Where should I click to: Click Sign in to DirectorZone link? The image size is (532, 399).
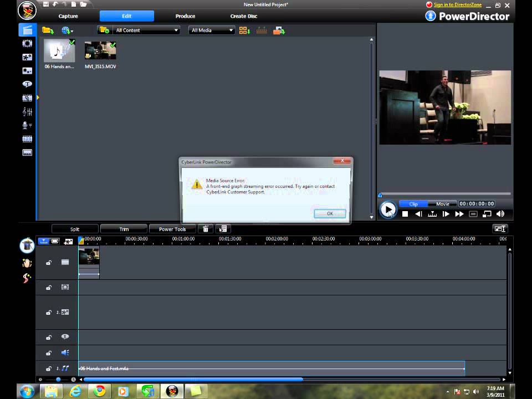[457, 4]
